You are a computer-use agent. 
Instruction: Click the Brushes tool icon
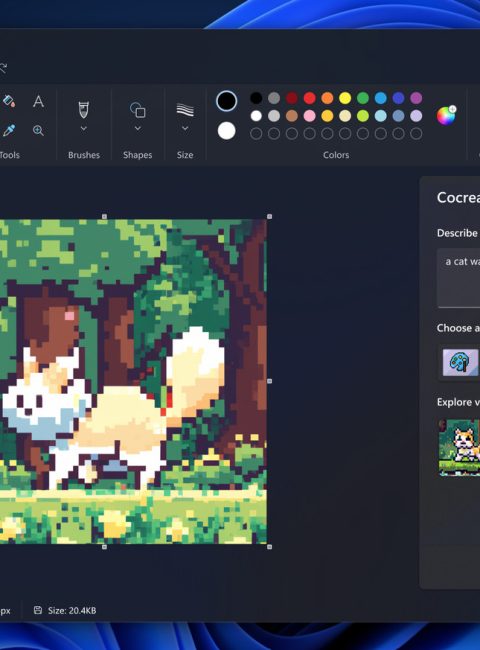[x=84, y=110]
